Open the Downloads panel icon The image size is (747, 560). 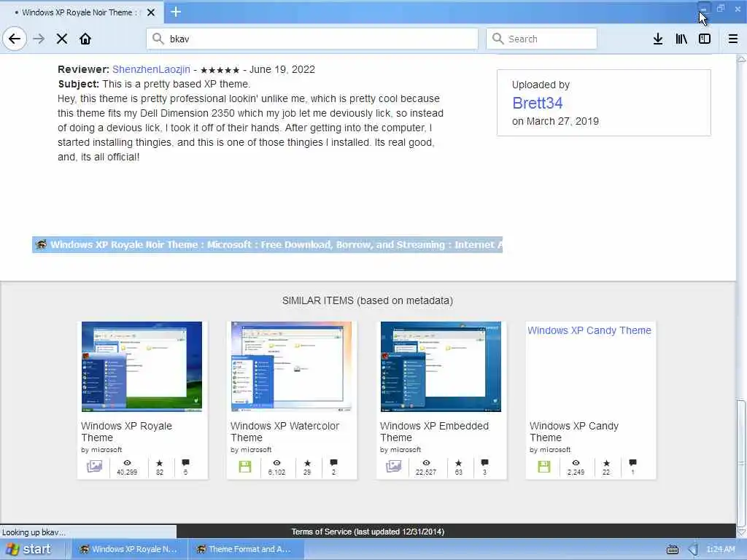(658, 39)
